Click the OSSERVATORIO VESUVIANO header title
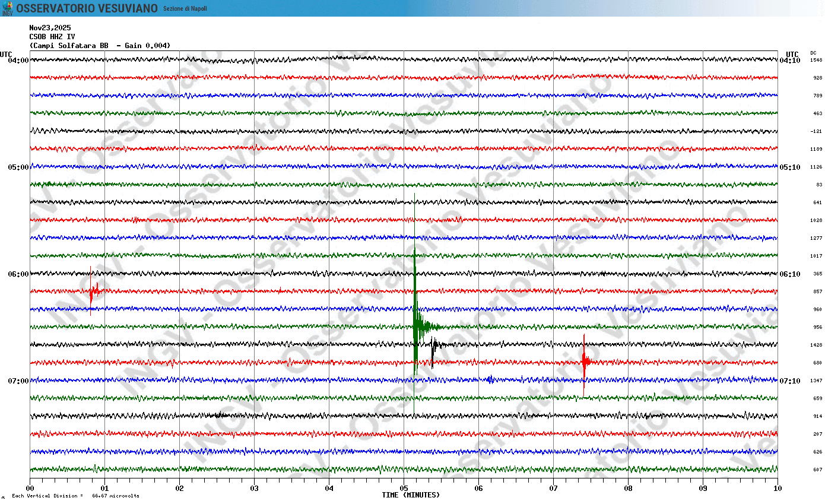The height and width of the screenshot is (504, 825). click(x=87, y=8)
